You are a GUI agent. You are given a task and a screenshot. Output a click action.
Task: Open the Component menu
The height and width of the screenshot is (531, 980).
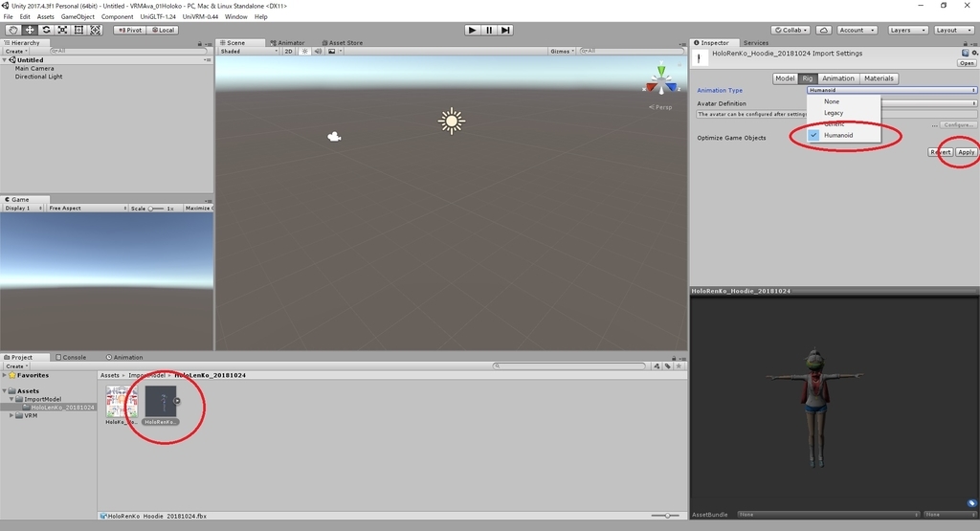(x=117, y=17)
